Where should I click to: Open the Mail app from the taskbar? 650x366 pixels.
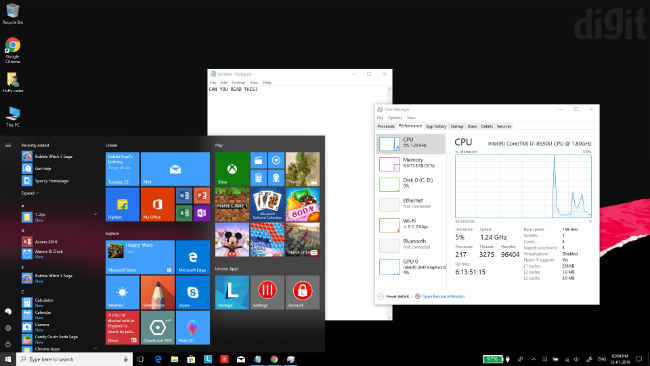(241, 359)
